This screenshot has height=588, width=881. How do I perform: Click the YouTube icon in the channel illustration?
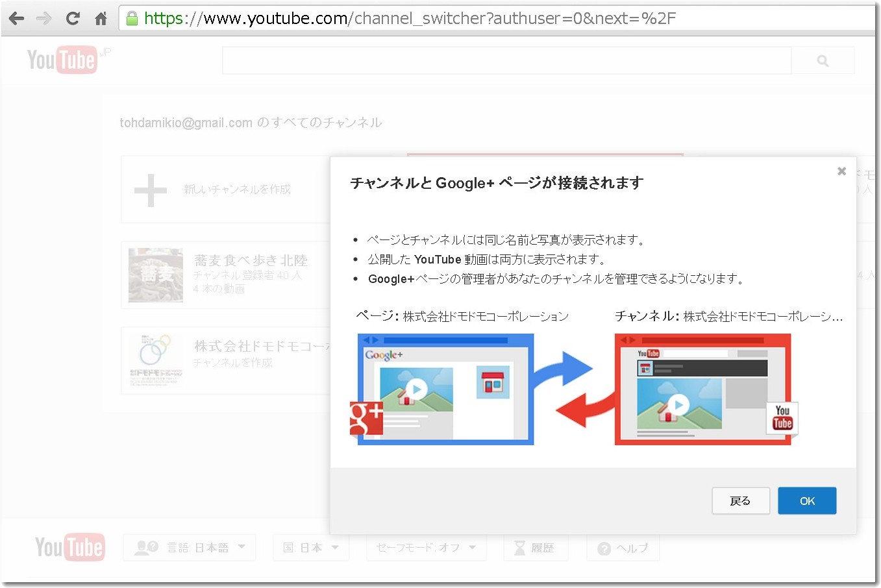click(x=781, y=419)
